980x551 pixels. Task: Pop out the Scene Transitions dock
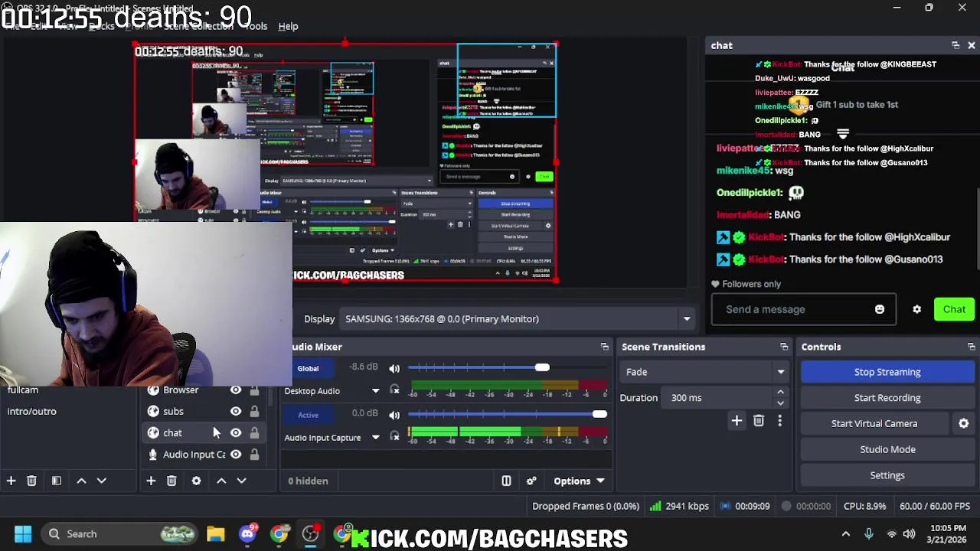(784, 347)
